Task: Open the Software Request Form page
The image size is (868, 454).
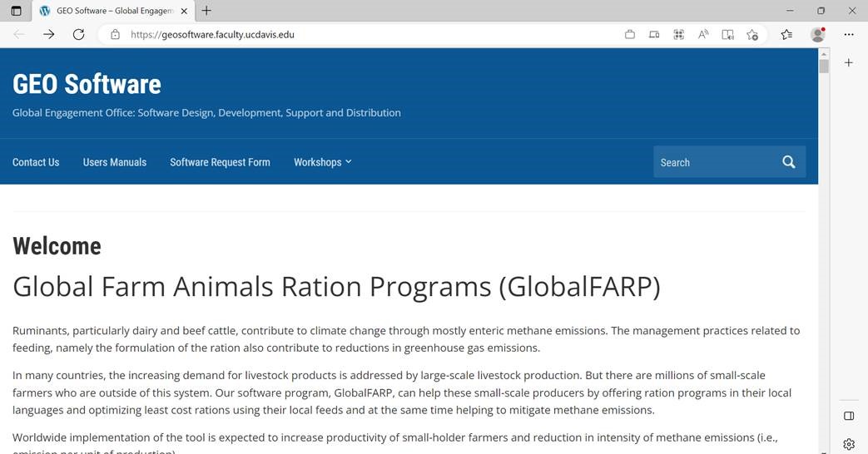Action: click(x=220, y=162)
